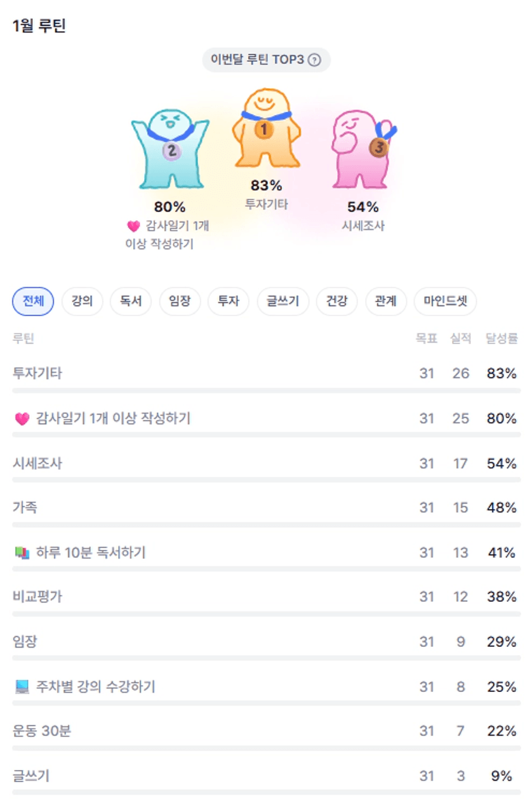
Task: Open the 마인드셋 category tab
Action: [445, 302]
